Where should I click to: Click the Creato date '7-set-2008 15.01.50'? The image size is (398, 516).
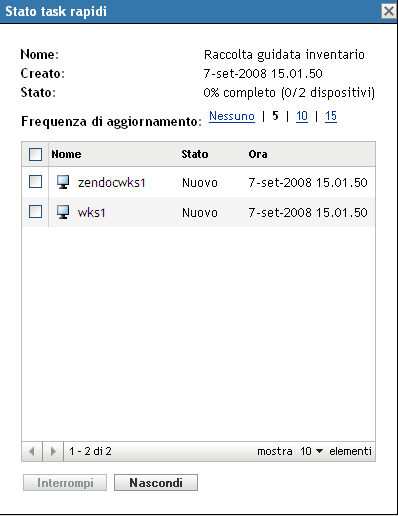click(263, 74)
